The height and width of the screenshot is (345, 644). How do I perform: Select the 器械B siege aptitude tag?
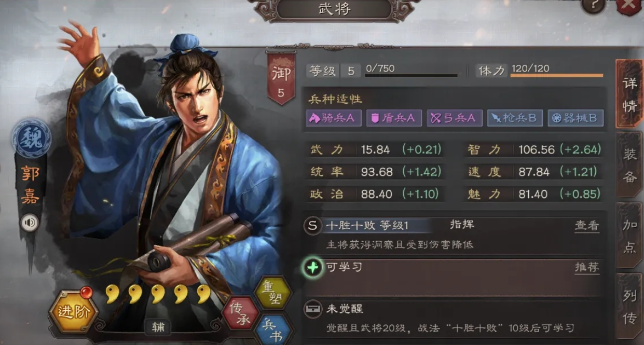point(576,118)
